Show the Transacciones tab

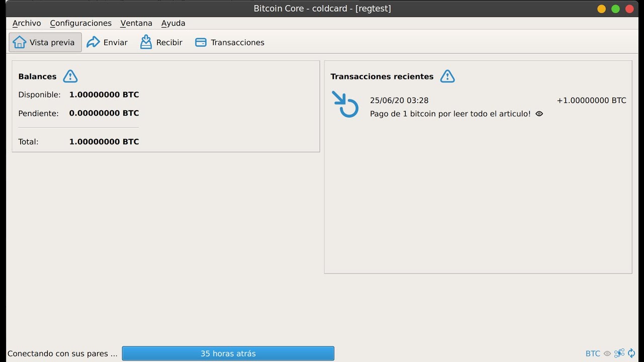pyautogui.click(x=229, y=42)
